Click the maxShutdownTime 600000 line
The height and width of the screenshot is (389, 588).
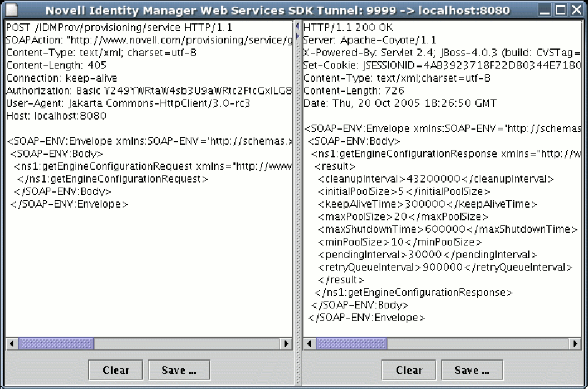tap(448, 229)
